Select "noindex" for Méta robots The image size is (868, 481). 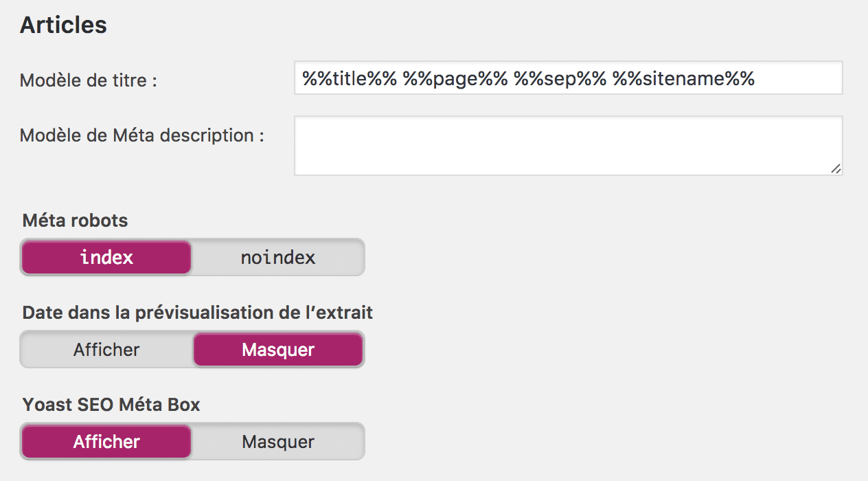tap(277, 257)
